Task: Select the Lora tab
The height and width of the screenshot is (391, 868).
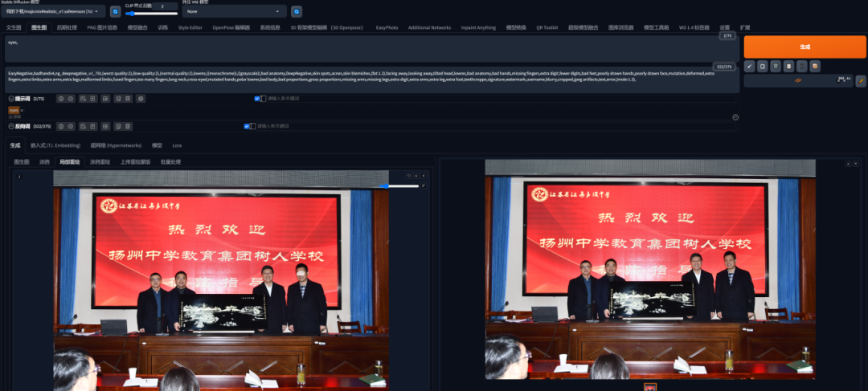Action: pos(177,145)
